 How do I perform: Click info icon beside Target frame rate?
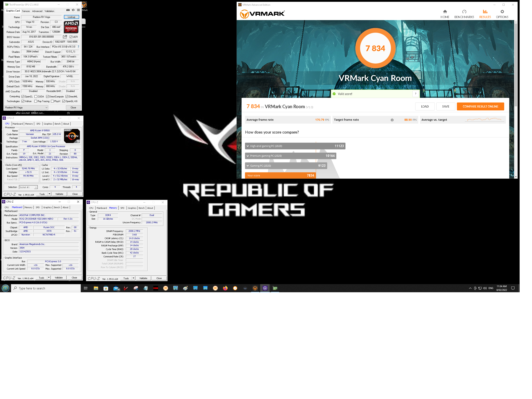coord(392,120)
